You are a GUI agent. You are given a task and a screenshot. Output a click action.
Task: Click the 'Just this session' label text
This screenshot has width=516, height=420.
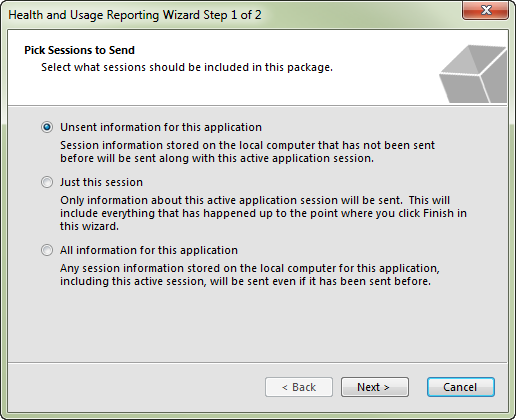point(101,182)
